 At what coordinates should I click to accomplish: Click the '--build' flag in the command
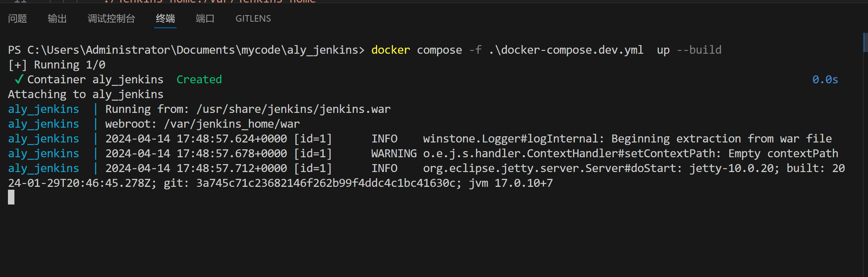[x=699, y=50]
